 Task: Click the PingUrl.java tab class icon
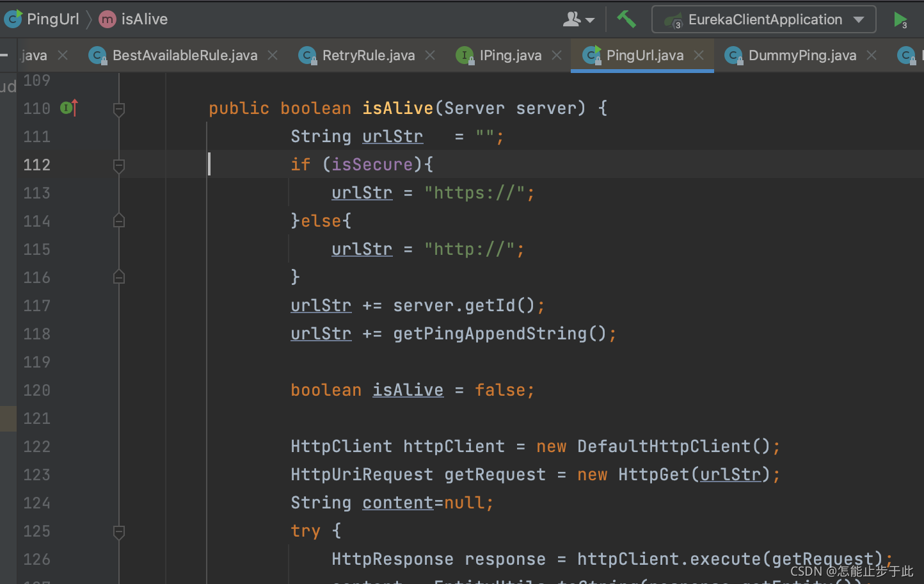pyautogui.click(x=592, y=56)
